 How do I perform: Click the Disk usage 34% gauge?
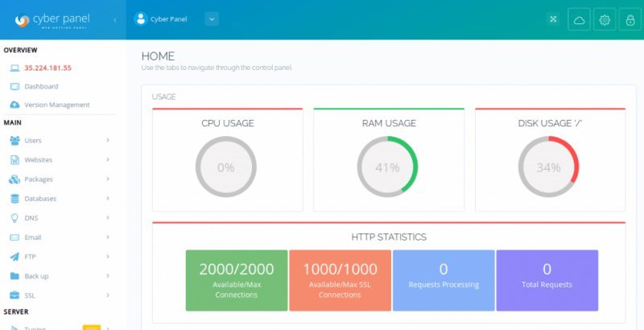(x=549, y=167)
